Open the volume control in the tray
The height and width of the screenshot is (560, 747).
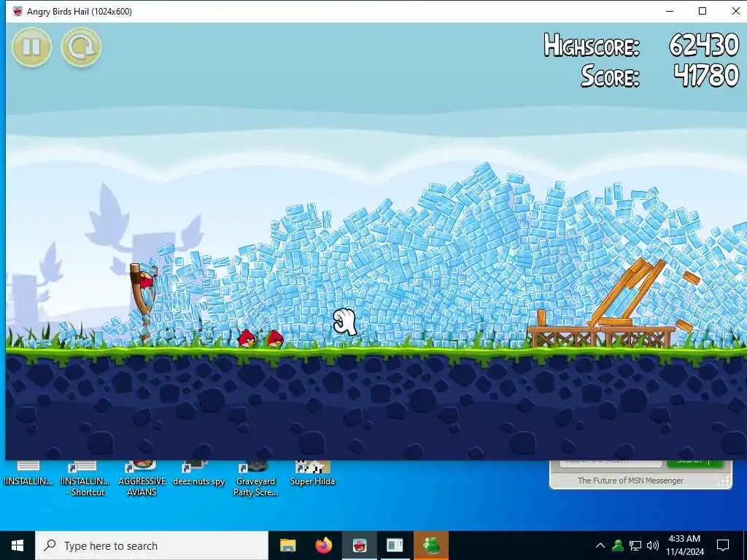653,545
